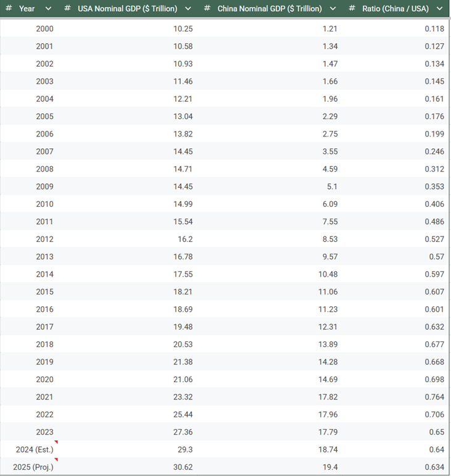Click the red note marker on 2024 (Est.) cell
Viewport: 451px width, 476px height.
pyautogui.click(x=56, y=443)
